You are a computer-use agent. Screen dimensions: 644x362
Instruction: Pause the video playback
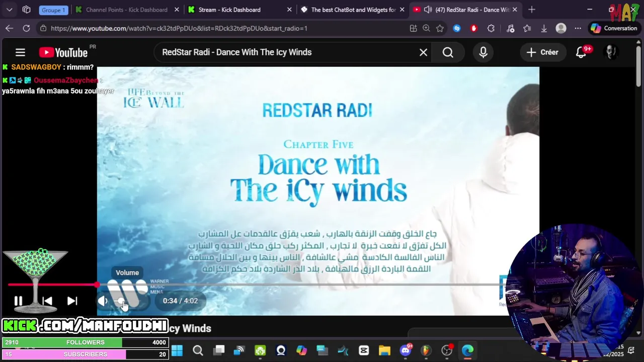(18, 301)
